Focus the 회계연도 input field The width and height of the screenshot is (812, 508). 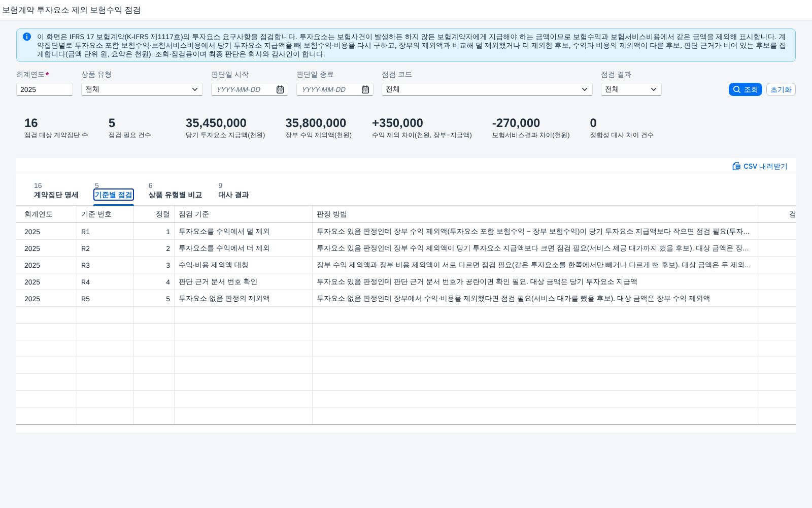(45, 89)
